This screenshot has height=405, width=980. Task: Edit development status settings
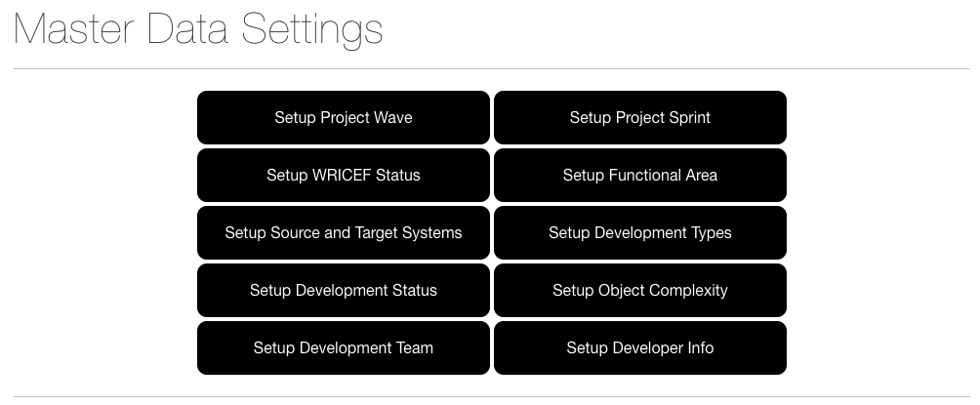pos(344,291)
